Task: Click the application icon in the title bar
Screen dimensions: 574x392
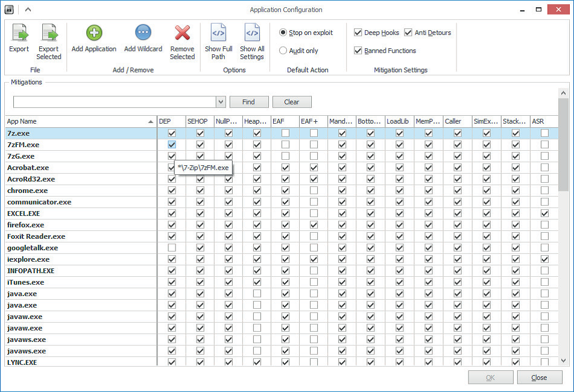Action: (9, 10)
